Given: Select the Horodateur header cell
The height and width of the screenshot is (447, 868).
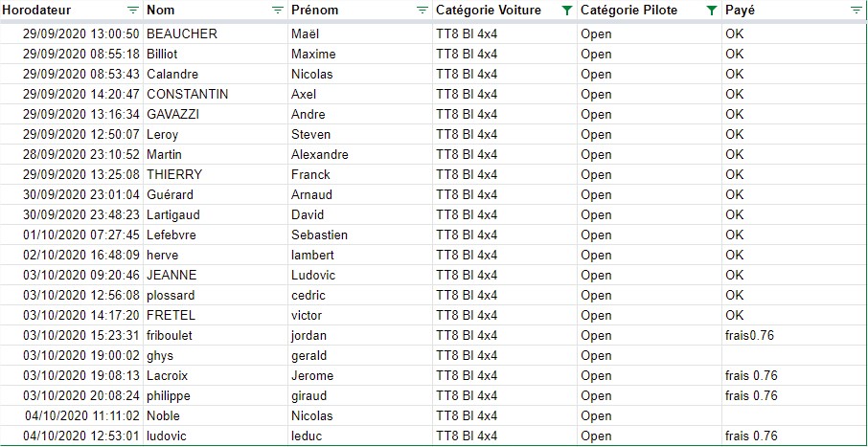Looking at the screenshot, I should 72,10.
